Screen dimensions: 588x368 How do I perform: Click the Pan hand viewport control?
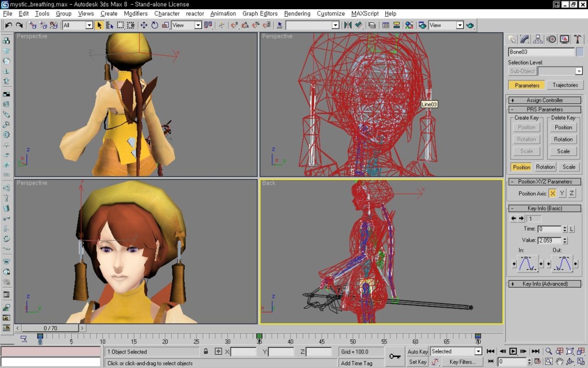(x=559, y=362)
